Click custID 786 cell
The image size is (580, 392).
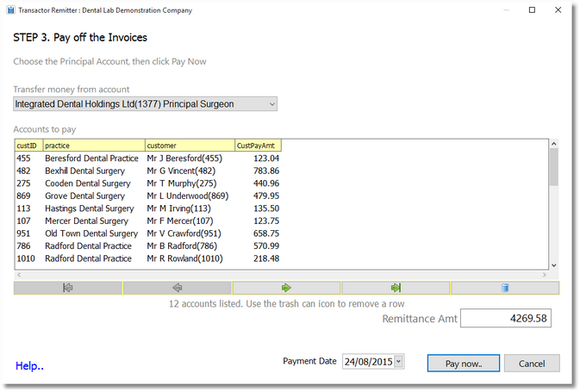(23, 246)
